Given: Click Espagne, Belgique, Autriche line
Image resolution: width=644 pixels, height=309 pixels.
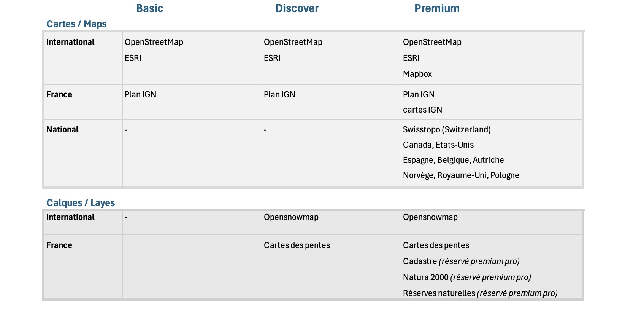Looking at the screenshot, I should coord(453,160).
